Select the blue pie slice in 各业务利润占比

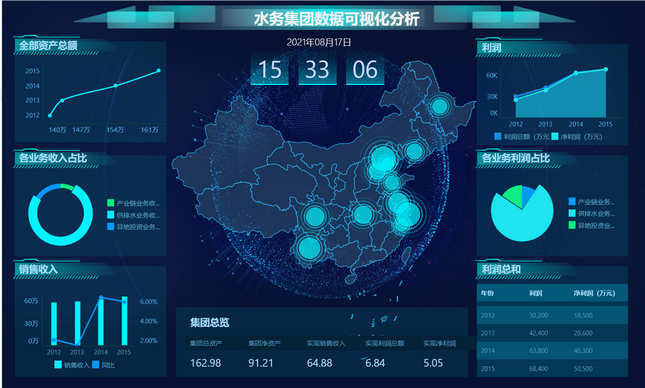coord(527,195)
